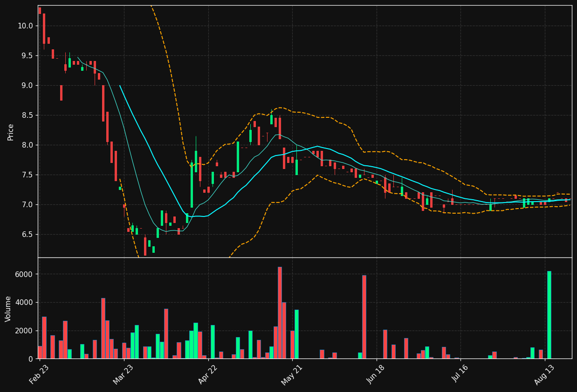Click the 2000 volume tick label
Viewport: 577px width, 392px height.
[24, 331]
